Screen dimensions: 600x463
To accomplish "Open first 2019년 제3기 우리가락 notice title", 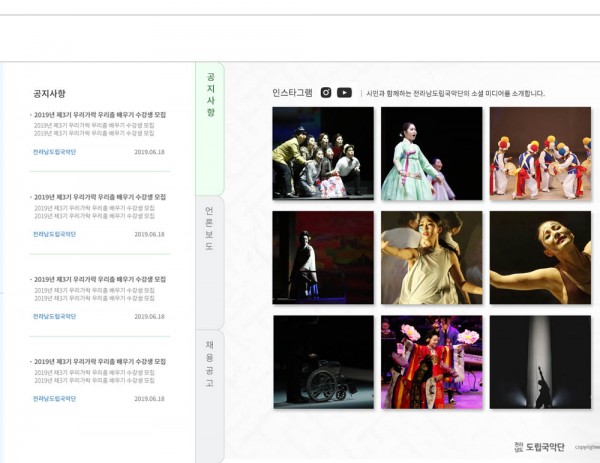I will tap(100, 115).
